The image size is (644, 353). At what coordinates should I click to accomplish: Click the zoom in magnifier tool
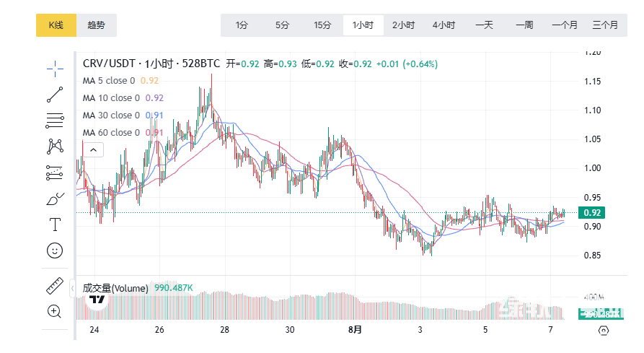pos(55,311)
